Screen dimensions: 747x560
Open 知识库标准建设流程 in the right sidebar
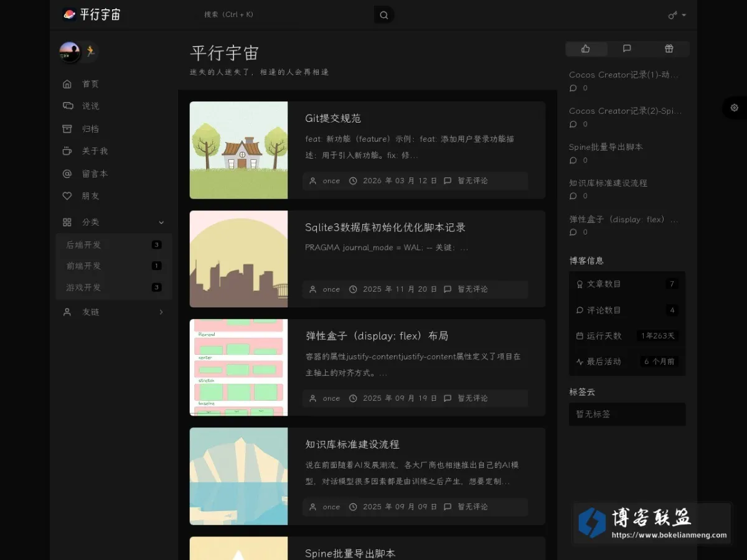[x=608, y=183]
